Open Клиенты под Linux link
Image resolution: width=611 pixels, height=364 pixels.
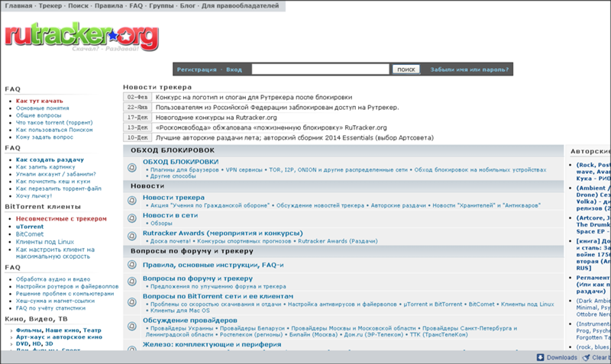[45, 242]
